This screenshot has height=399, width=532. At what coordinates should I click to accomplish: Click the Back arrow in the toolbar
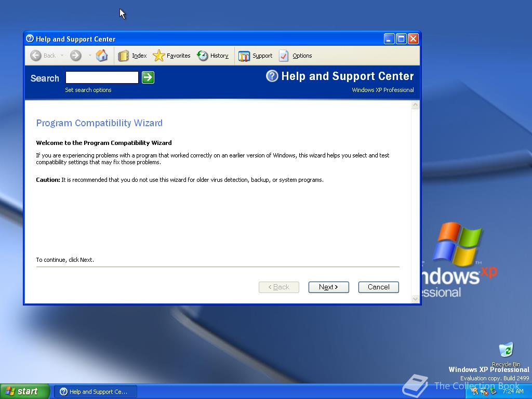(x=36, y=56)
